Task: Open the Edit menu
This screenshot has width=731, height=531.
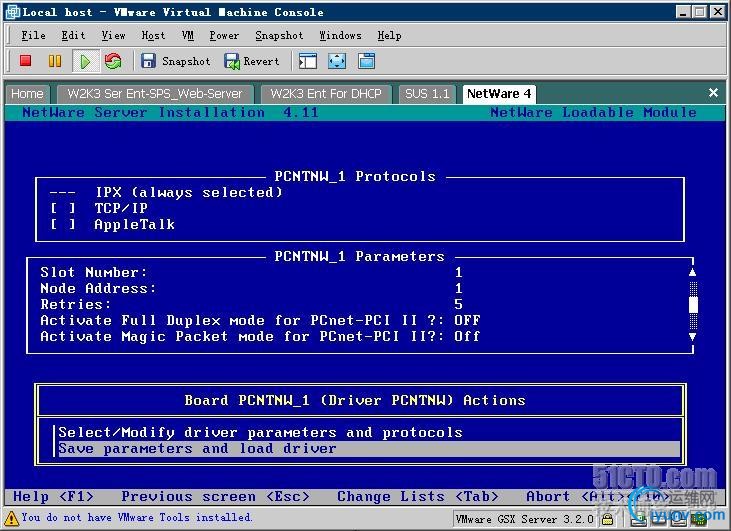Action: (x=73, y=35)
